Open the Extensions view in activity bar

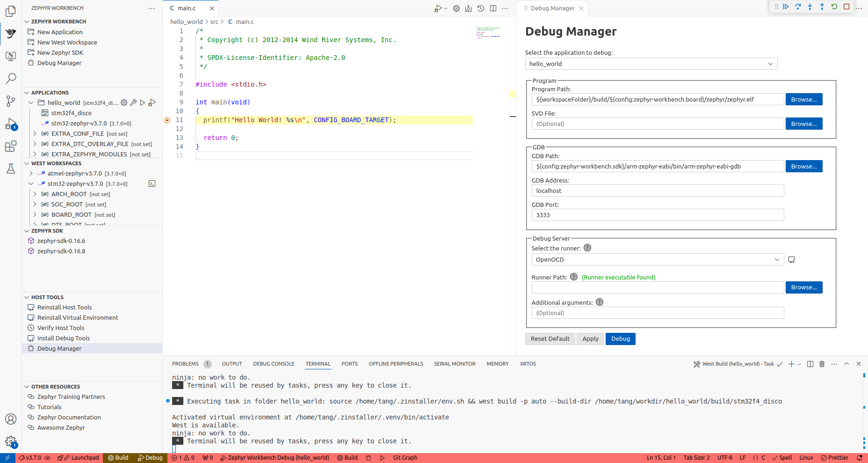pyautogui.click(x=11, y=146)
